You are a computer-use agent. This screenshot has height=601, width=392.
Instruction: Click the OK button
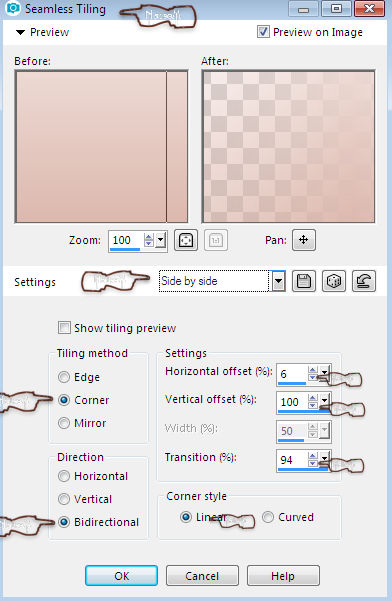click(x=121, y=576)
